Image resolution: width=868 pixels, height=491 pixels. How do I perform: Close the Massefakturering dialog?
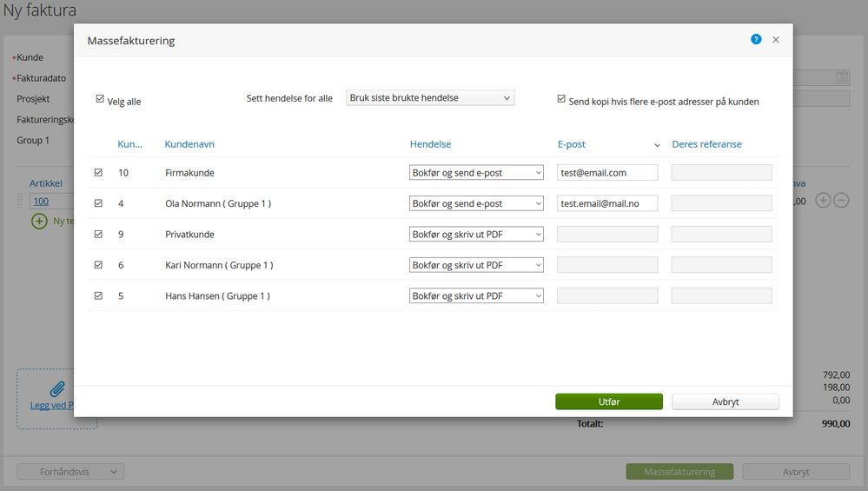tap(776, 40)
